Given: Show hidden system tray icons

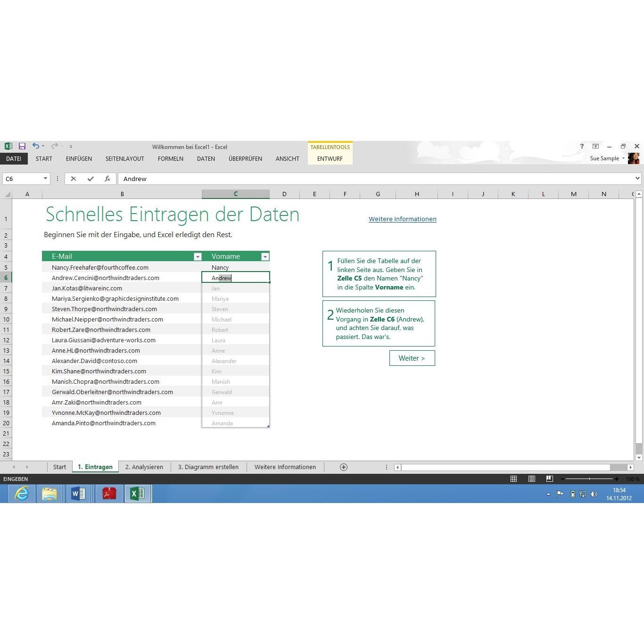Looking at the screenshot, I should (548, 494).
